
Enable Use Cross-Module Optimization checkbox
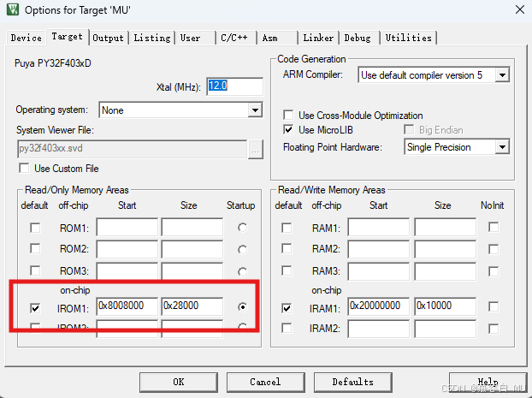click(x=288, y=115)
